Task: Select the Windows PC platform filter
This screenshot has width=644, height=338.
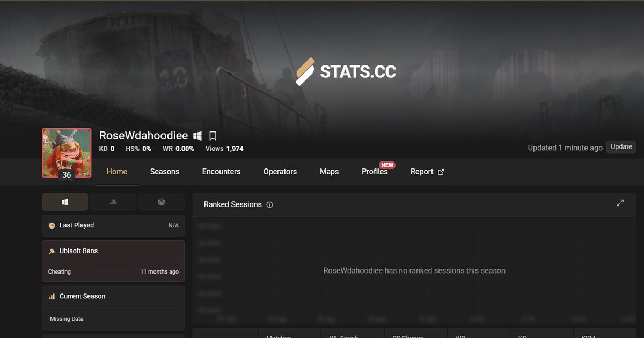Action: (x=65, y=202)
